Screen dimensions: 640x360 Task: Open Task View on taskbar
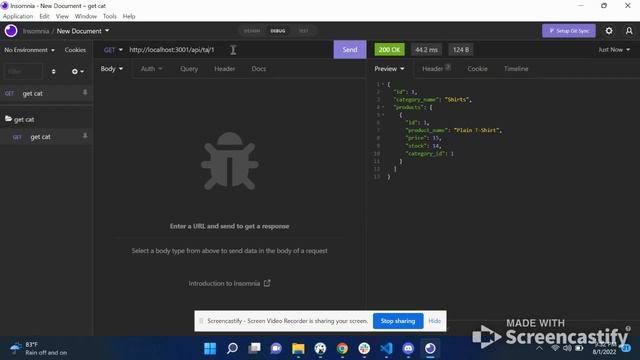pos(254,348)
